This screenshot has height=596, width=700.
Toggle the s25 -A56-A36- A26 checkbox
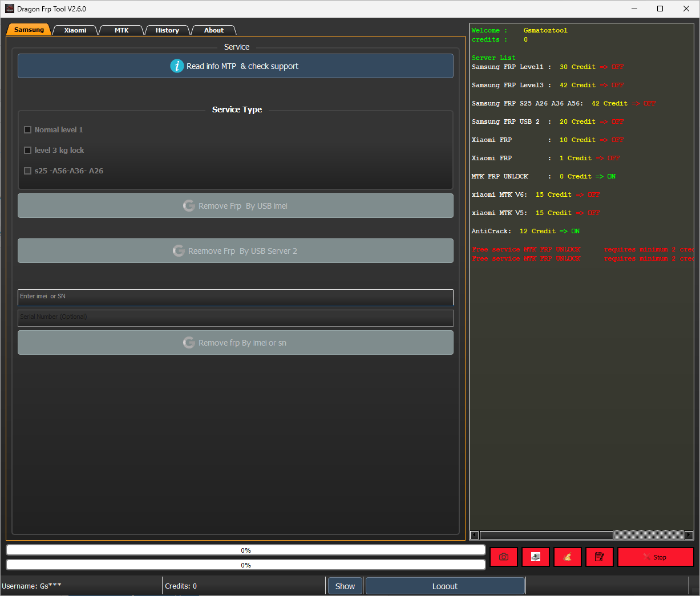click(x=27, y=171)
